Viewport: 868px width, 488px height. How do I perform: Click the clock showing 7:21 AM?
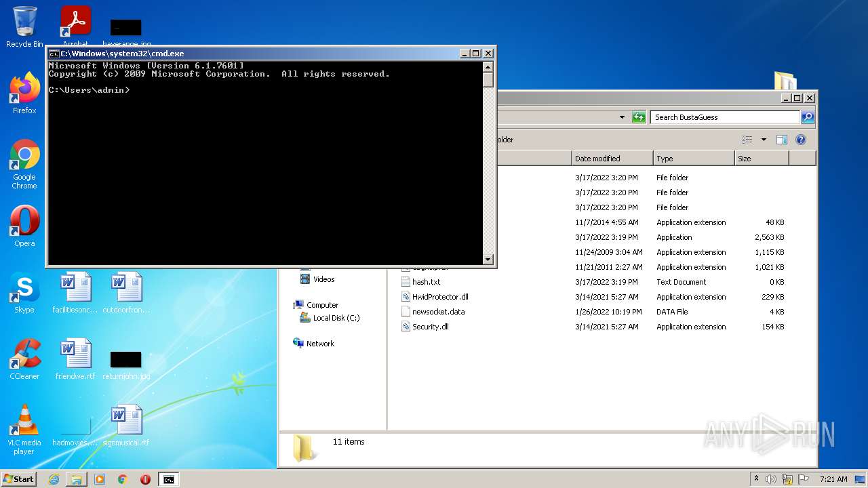click(833, 479)
